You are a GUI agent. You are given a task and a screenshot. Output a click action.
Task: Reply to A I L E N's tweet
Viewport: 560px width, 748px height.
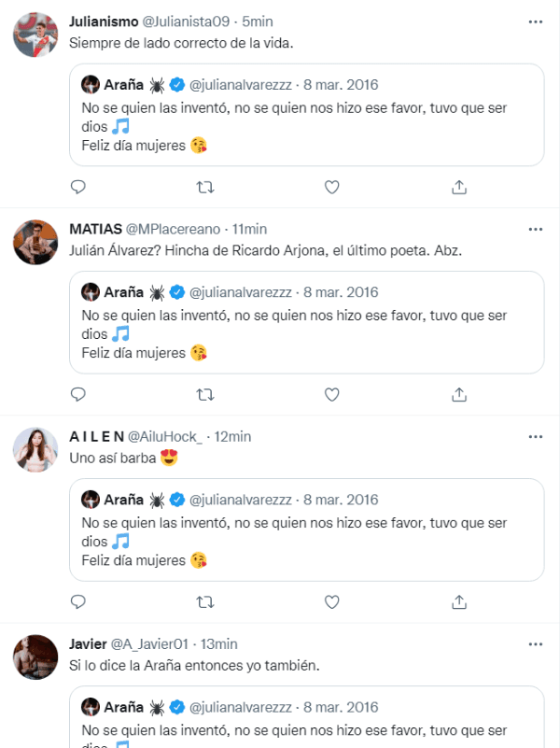click(78, 601)
